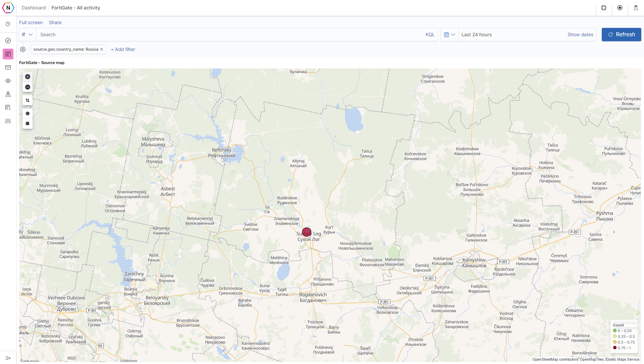Open Discover compass icon in sidebar

(8, 41)
